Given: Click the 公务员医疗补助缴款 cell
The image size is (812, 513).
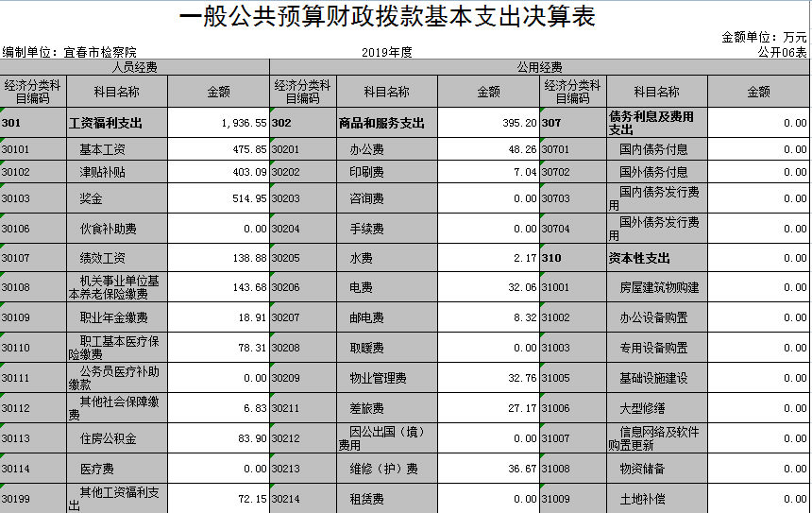Looking at the screenshot, I should coord(117,378).
